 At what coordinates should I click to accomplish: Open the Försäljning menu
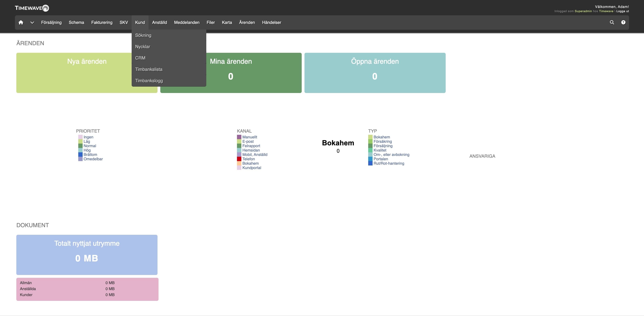point(51,23)
